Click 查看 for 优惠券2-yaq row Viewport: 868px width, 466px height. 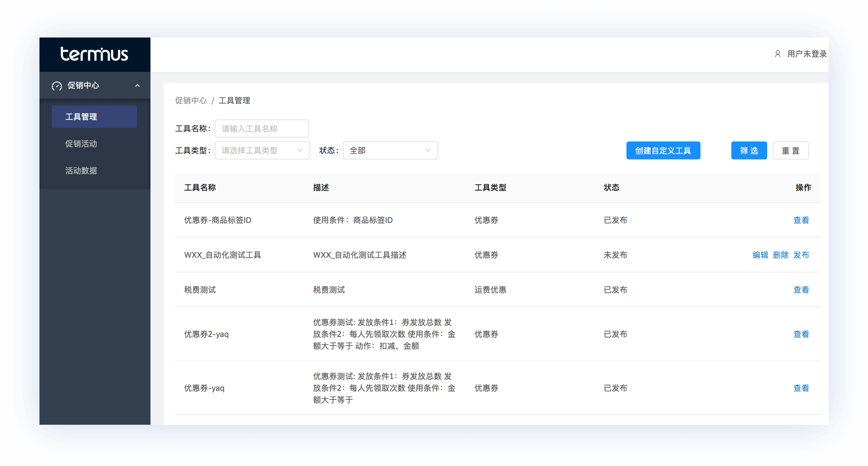[x=801, y=334]
